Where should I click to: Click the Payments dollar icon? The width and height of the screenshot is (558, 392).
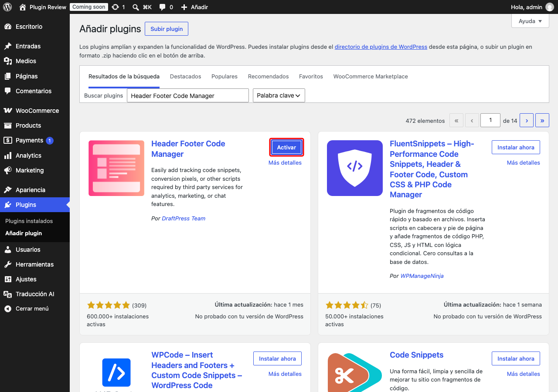(x=8, y=140)
